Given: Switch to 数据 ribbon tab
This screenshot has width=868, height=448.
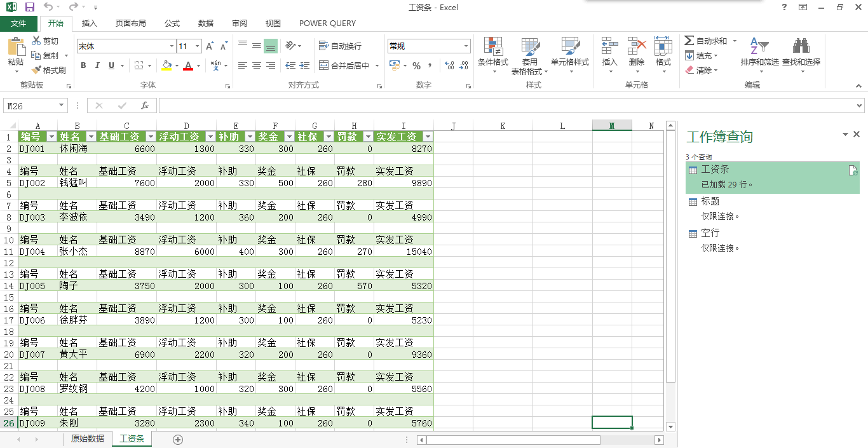Looking at the screenshot, I should (206, 24).
